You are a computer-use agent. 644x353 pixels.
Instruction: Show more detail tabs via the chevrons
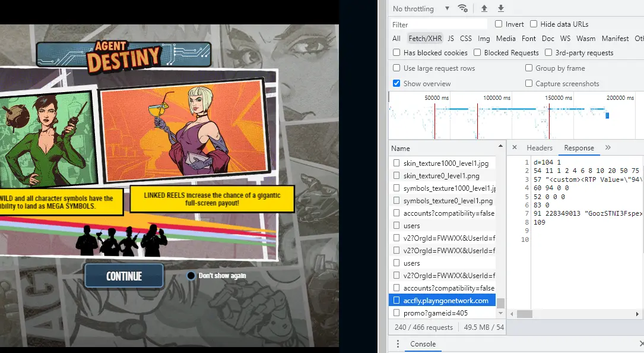[x=608, y=147]
